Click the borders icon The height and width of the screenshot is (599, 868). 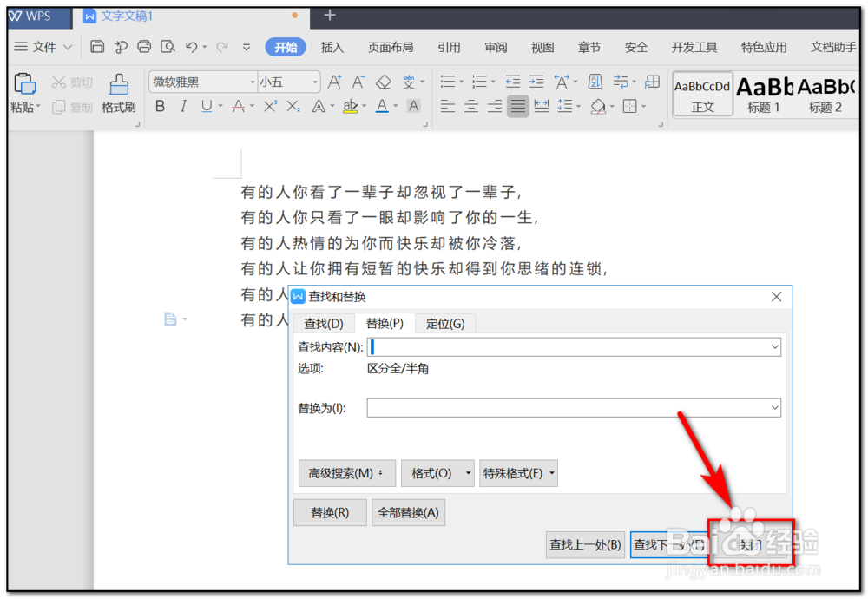630,106
